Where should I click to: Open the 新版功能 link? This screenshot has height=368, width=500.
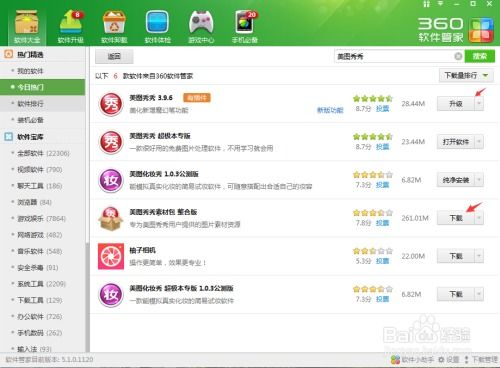pyautogui.click(x=330, y=110)
